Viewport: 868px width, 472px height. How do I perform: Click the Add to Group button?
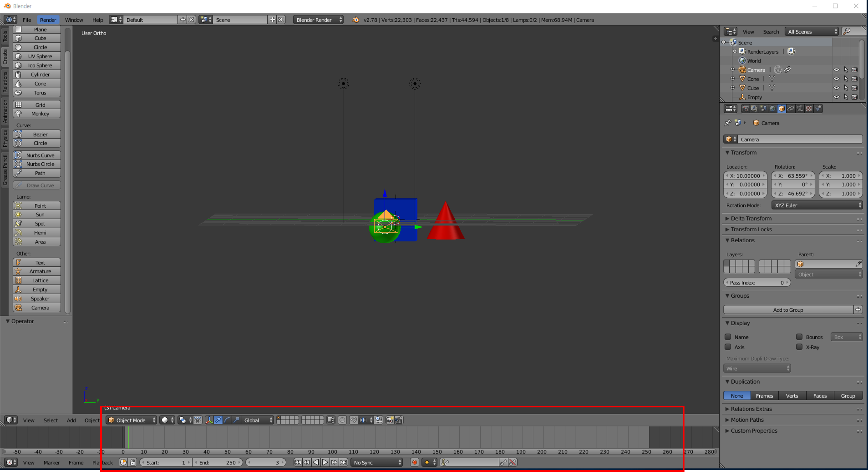click(788, 310)
